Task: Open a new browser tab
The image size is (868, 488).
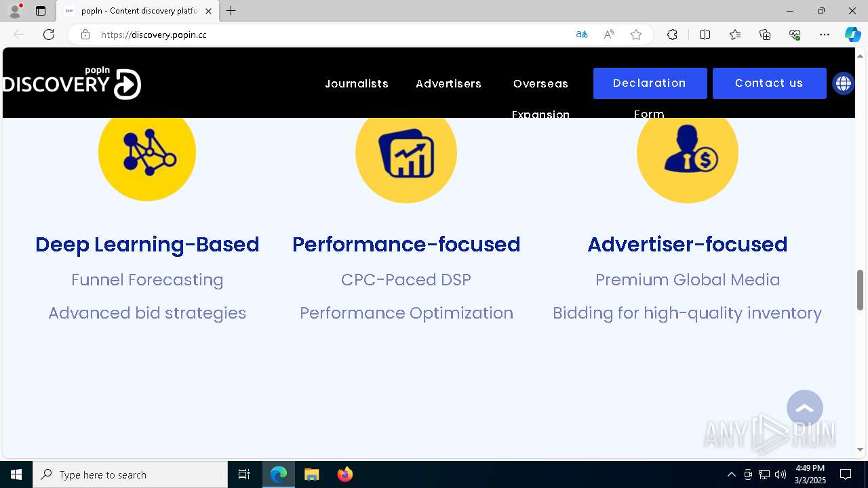Action: tap(231, 11)
